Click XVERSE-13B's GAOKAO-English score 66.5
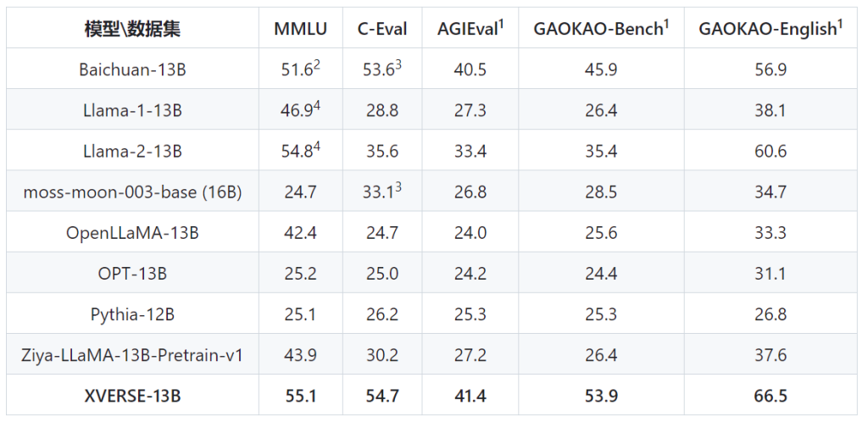868x422 pixels. [771, 397]
